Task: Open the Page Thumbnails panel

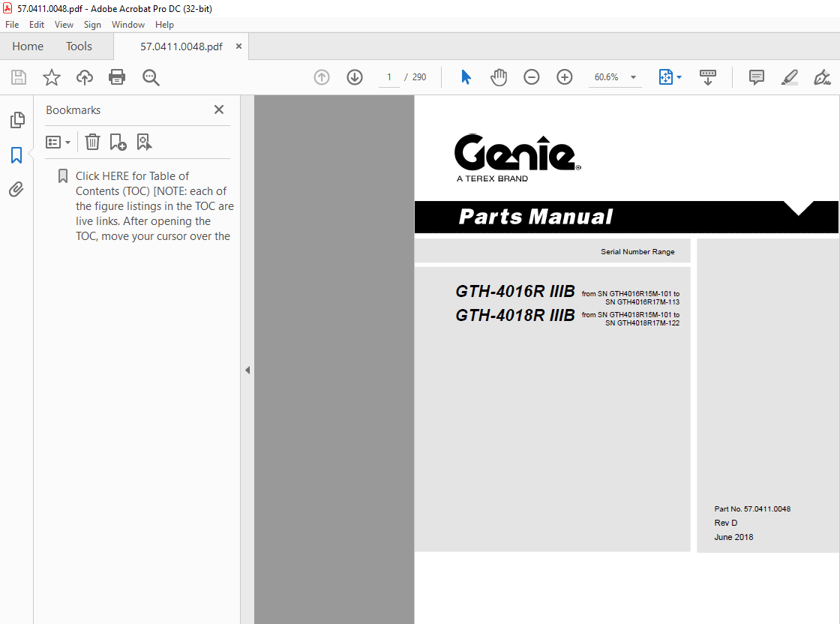Action: click(17, 120)
